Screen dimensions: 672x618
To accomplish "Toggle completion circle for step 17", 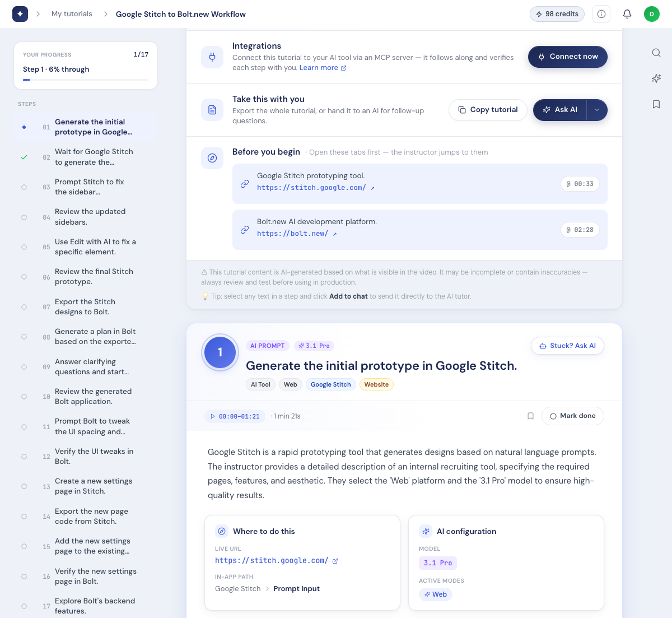I will pyautogui.click(x=24, y=606).
